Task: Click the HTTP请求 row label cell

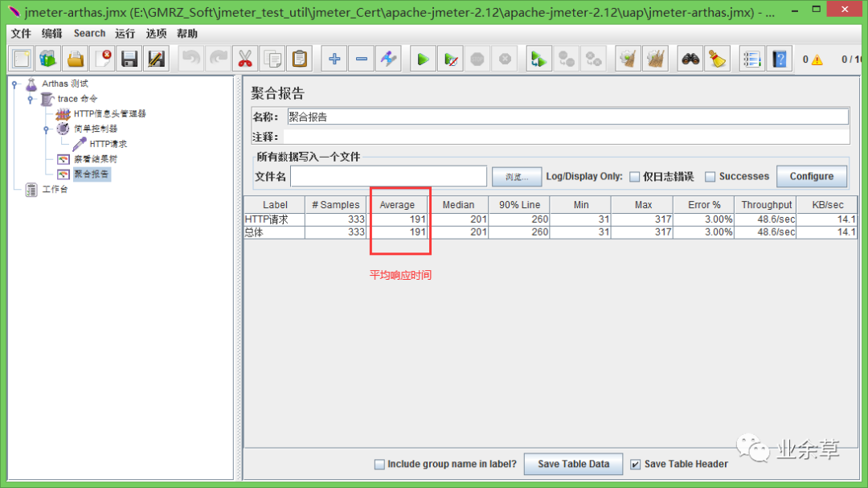Action: tap(275, 219)
